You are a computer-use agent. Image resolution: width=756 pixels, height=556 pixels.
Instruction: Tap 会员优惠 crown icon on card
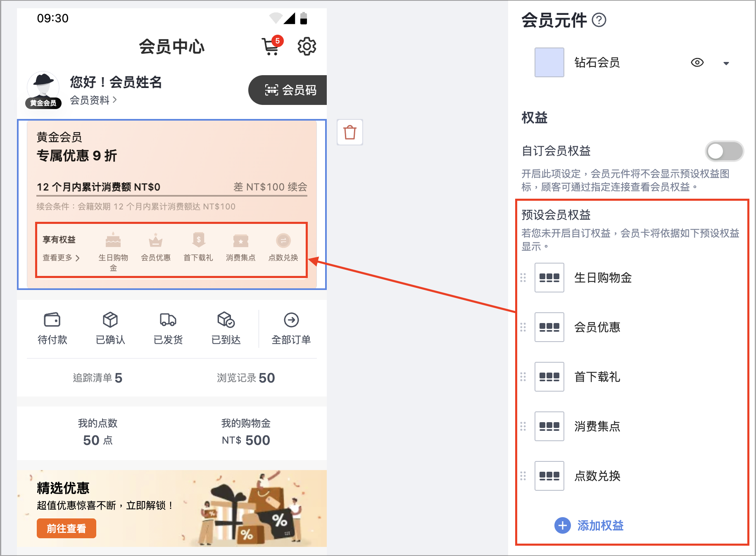point(156,240)
